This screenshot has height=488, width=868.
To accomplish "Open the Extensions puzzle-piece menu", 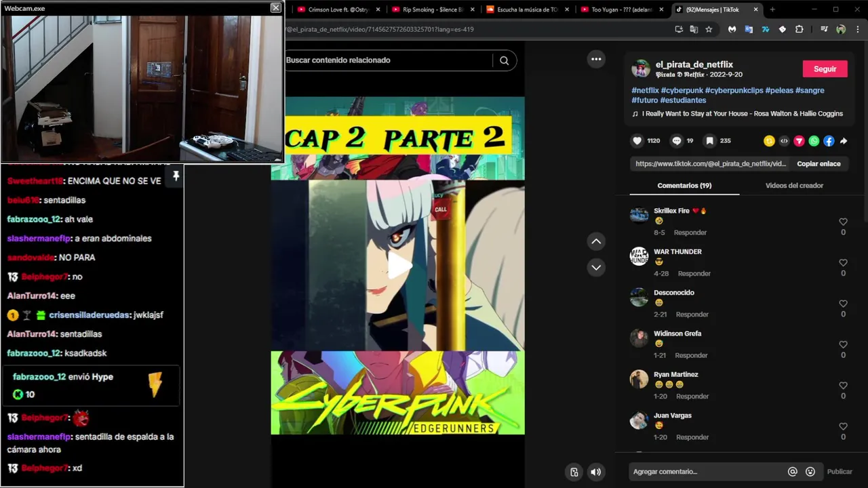I will [x=799, y=29].
